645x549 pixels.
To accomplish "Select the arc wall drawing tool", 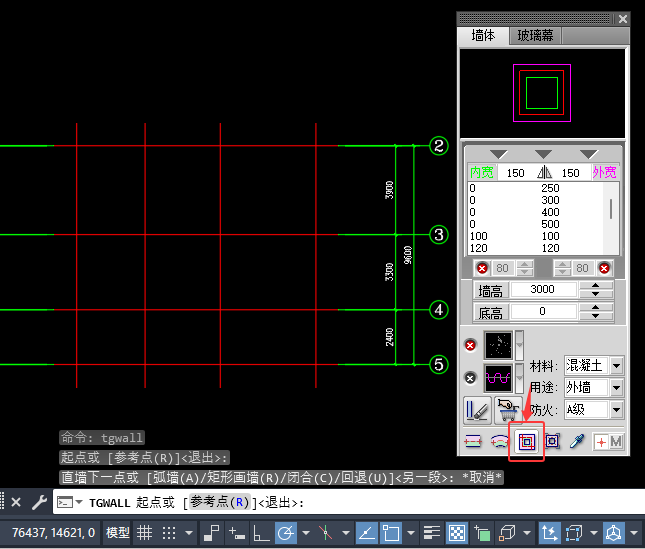I will pyautogui.click(x=499, y=442).
